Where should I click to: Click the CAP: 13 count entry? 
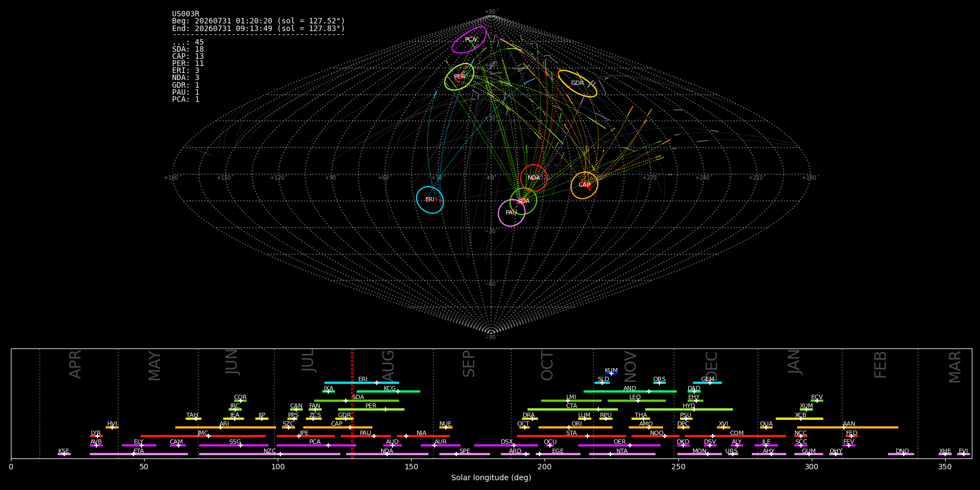click(188, 57)
